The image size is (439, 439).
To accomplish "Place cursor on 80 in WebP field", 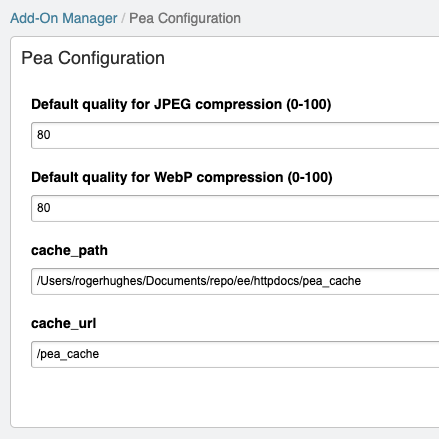I will (x=44, y=208).
